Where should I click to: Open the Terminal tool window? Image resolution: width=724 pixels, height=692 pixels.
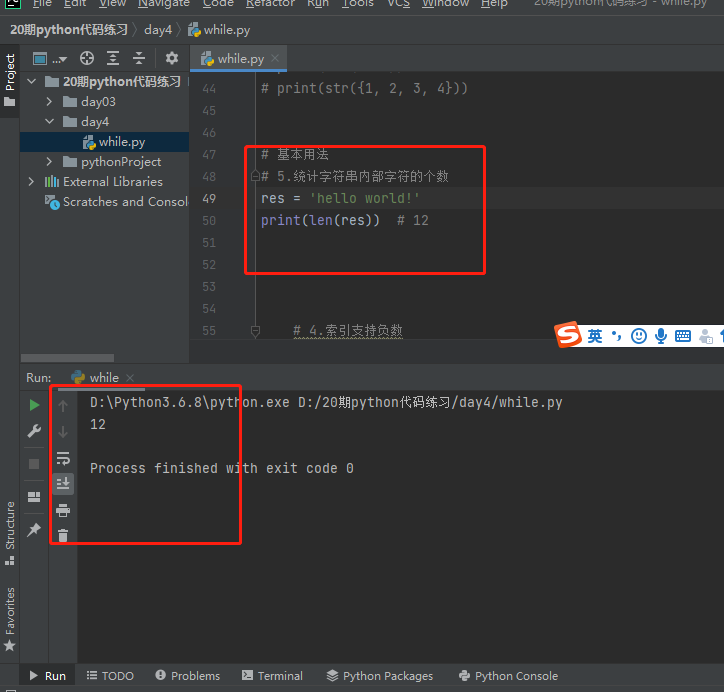pos(272,676)
